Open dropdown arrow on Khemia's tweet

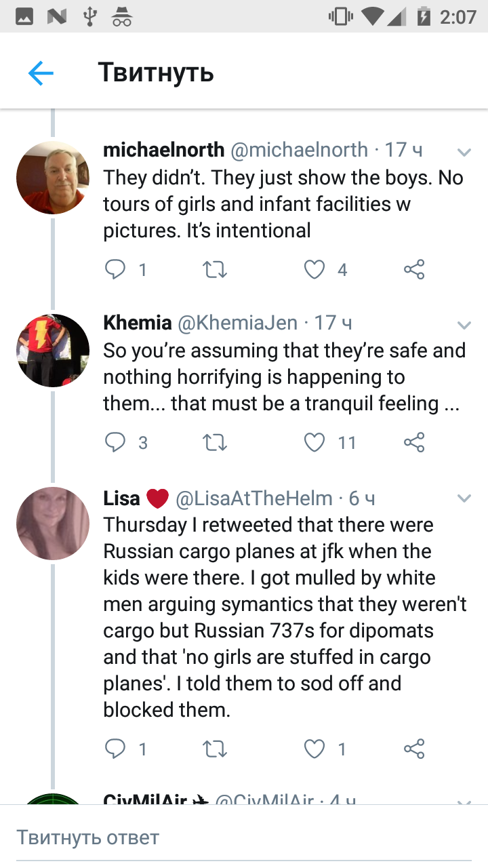point(464,325)
